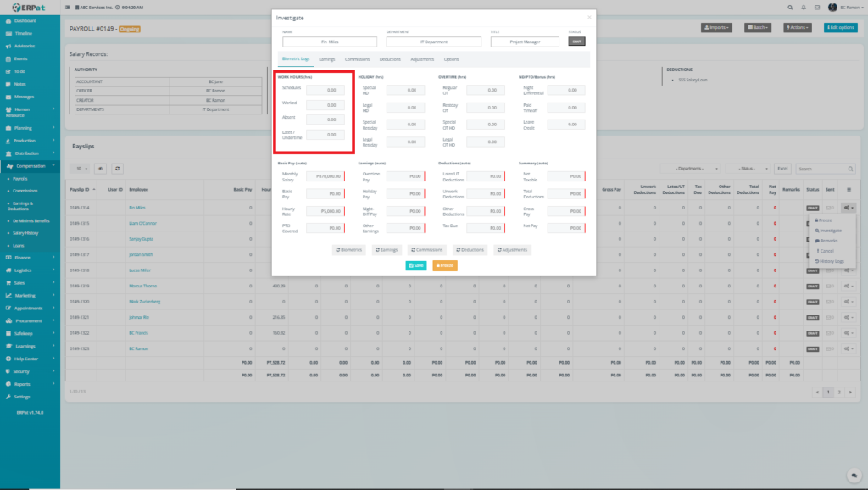Expand the Status filter dropdown

[748, 169]
